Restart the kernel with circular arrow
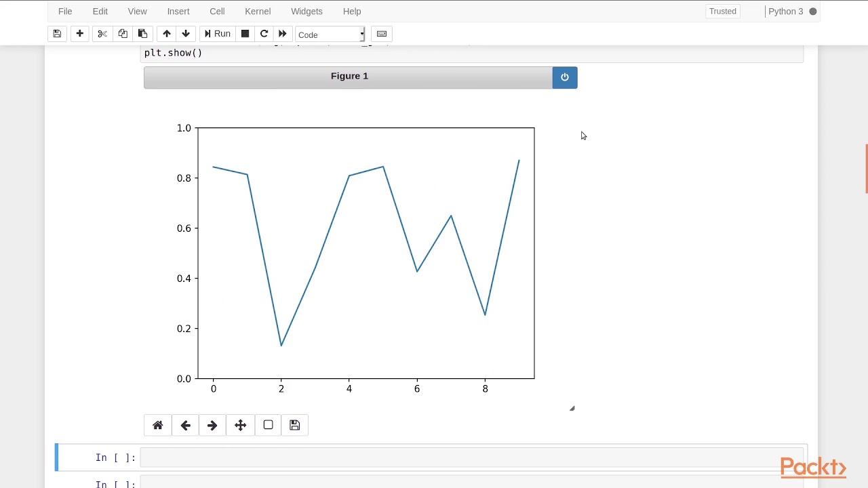Image resolution: width=868 pixels, height=488 pixels. pos(264,34)
